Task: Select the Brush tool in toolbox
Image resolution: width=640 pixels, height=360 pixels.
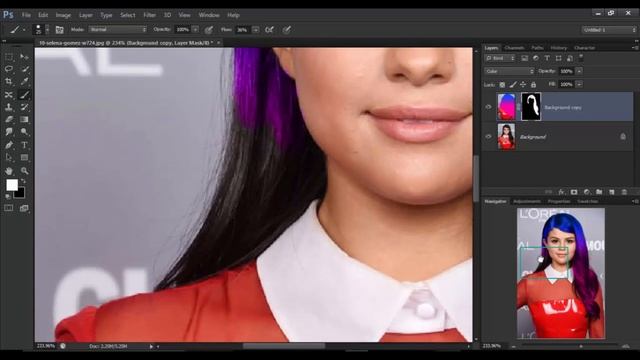Action: coord(24,95)
